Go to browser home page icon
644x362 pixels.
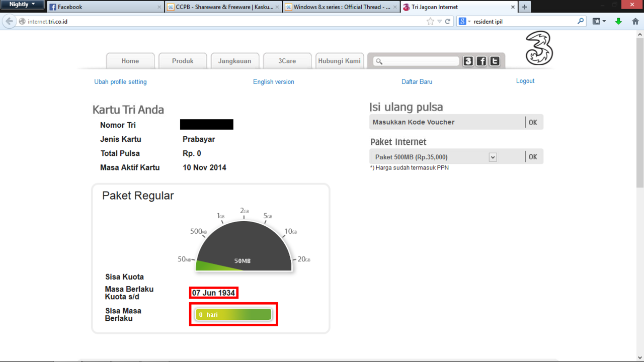[635, 22]
